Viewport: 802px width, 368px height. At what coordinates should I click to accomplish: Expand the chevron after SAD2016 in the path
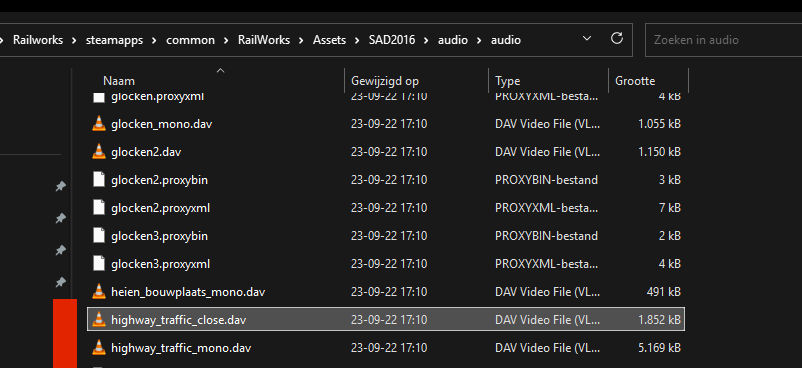point(426,40)
